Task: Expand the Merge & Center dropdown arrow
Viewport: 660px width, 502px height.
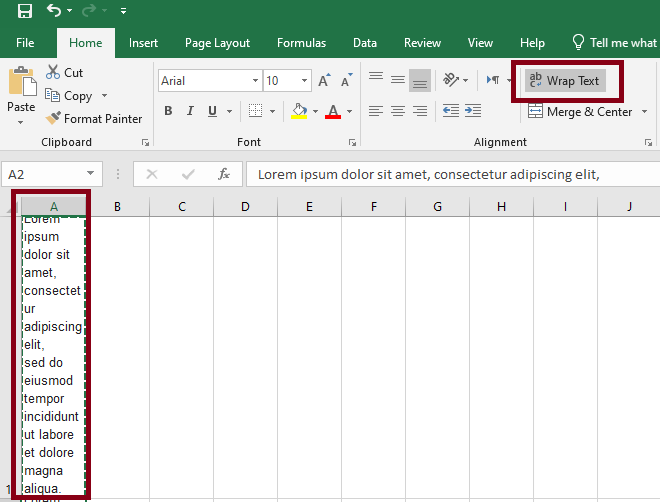Action: 642,112
